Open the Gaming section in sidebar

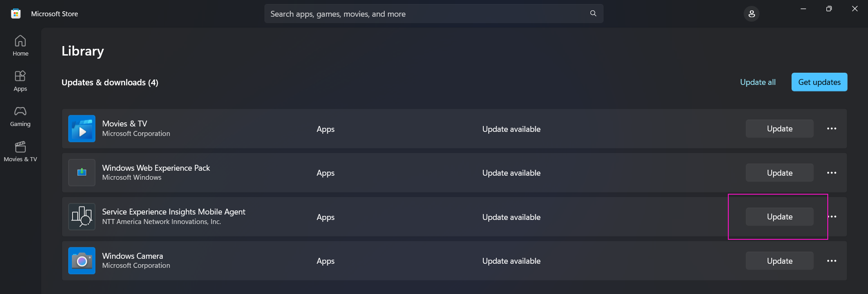click(20, 116)
